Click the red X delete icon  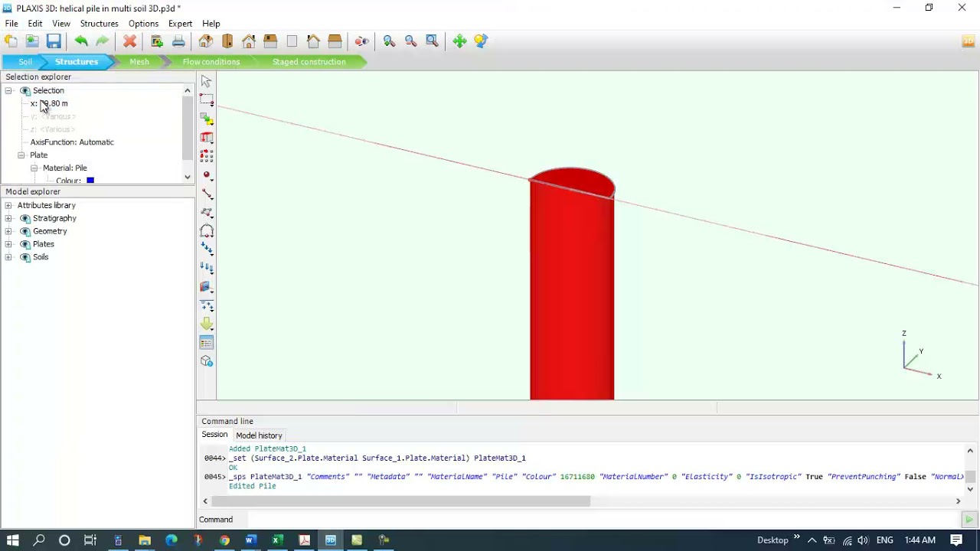129,41
